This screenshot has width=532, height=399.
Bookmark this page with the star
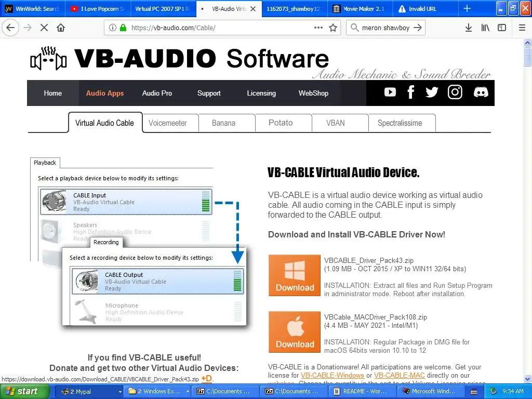click(x=333, y=28)
